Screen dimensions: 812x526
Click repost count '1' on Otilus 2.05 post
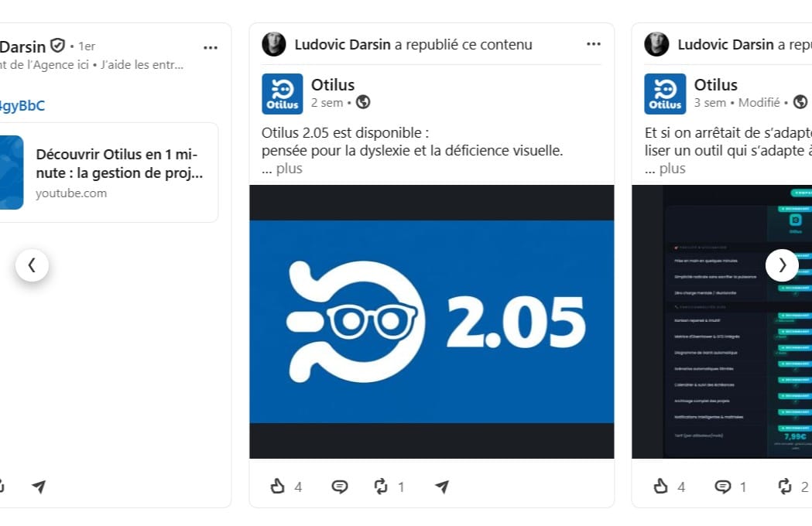coord(401,487)
